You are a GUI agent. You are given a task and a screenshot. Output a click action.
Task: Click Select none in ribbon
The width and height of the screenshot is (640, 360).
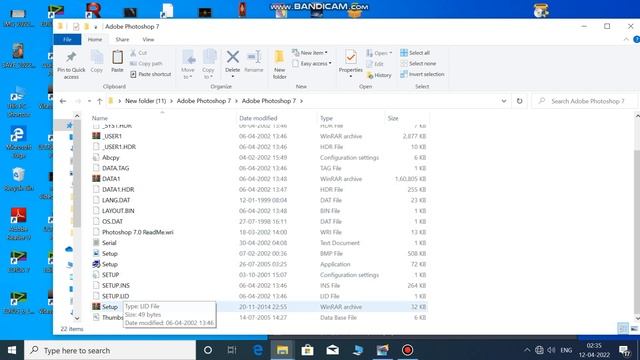[418, 63]
